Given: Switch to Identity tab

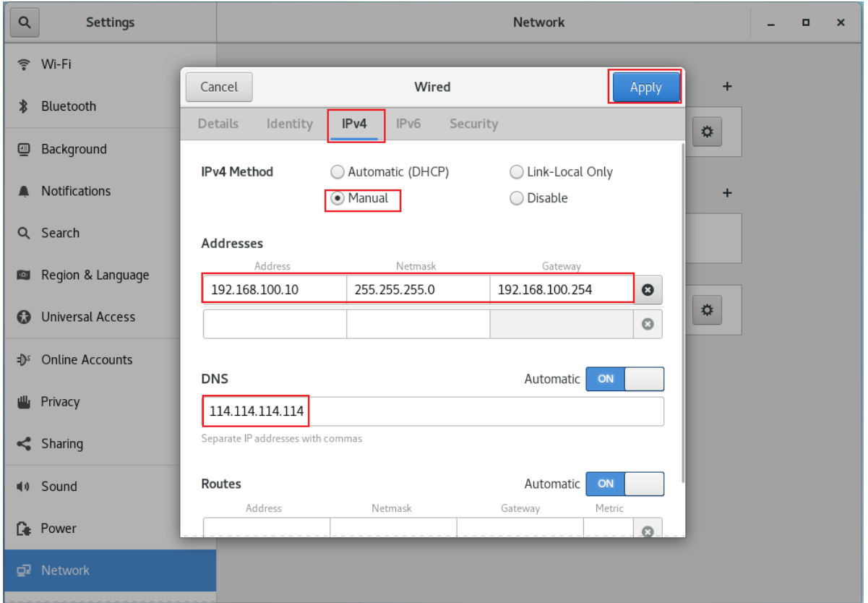Looking at the screenshot, I should (289, 124).
